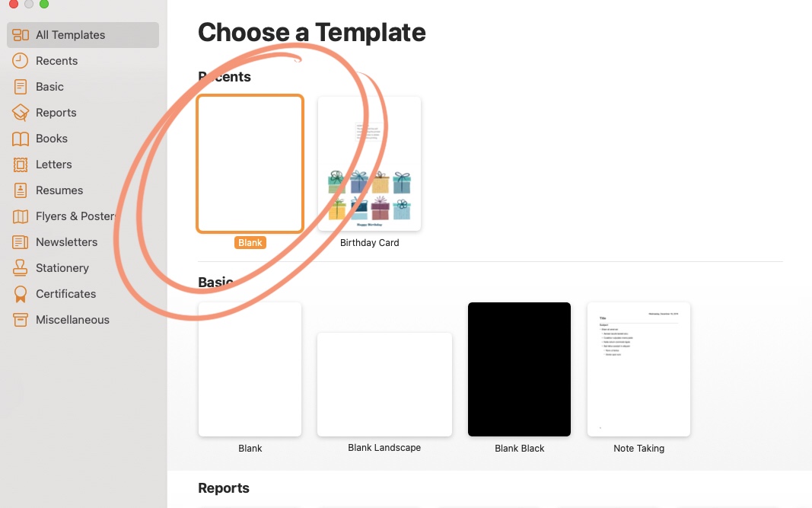Click the orange Blank label badge

coord(250,243)
